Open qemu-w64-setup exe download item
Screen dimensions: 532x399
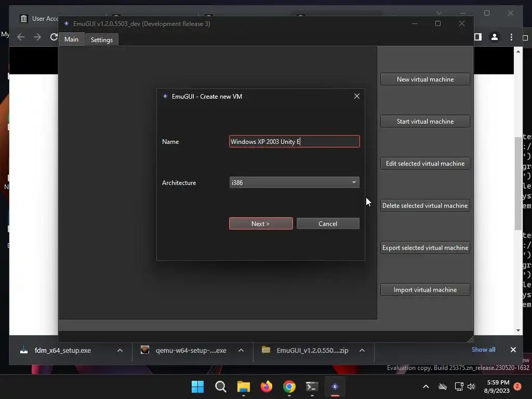coord(191,351)
